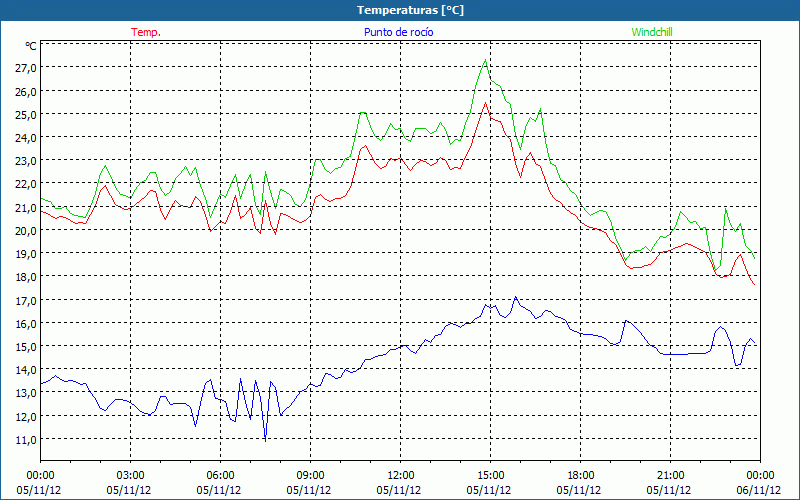This screenshot has height=500, width=800.
Task: Click the 27,0 y-axis value
Action: coord(26,68)
